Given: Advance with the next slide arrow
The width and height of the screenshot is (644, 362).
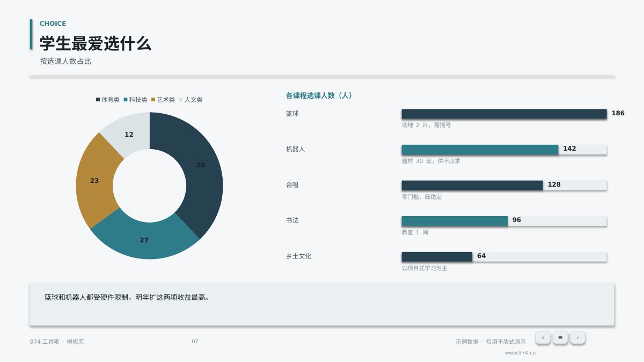Looking at the screenshot, I should pyautogui.click(x=577, y=337).
